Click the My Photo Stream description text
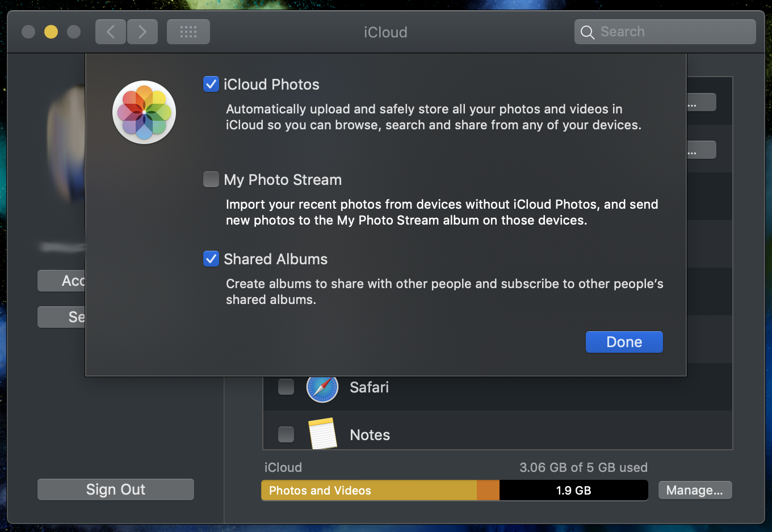 pos(442,212)
